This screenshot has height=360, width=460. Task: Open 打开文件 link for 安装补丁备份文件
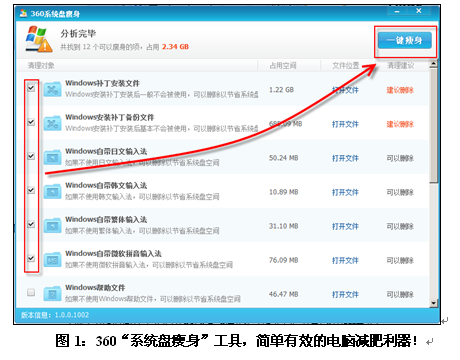coord(345,124)
